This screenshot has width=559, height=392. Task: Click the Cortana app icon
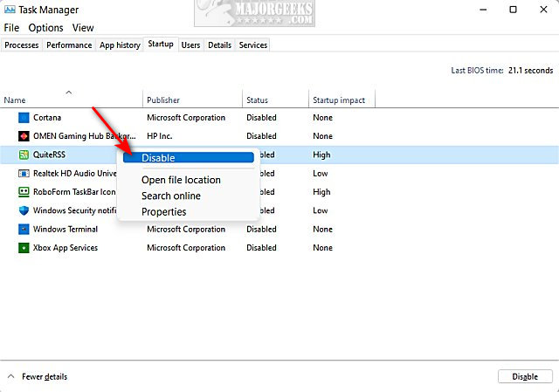click(24, 118)
